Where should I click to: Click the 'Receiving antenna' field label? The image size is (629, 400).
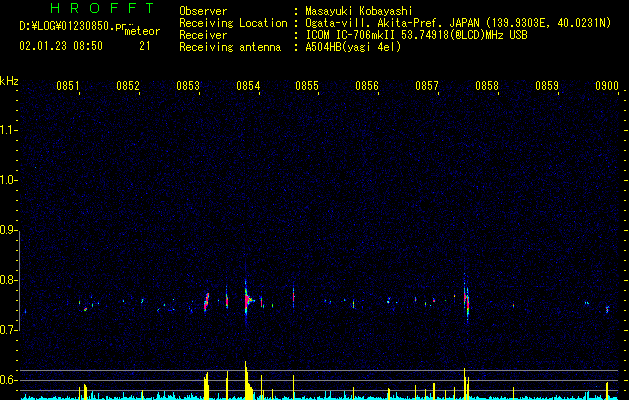tap(230, 47)
